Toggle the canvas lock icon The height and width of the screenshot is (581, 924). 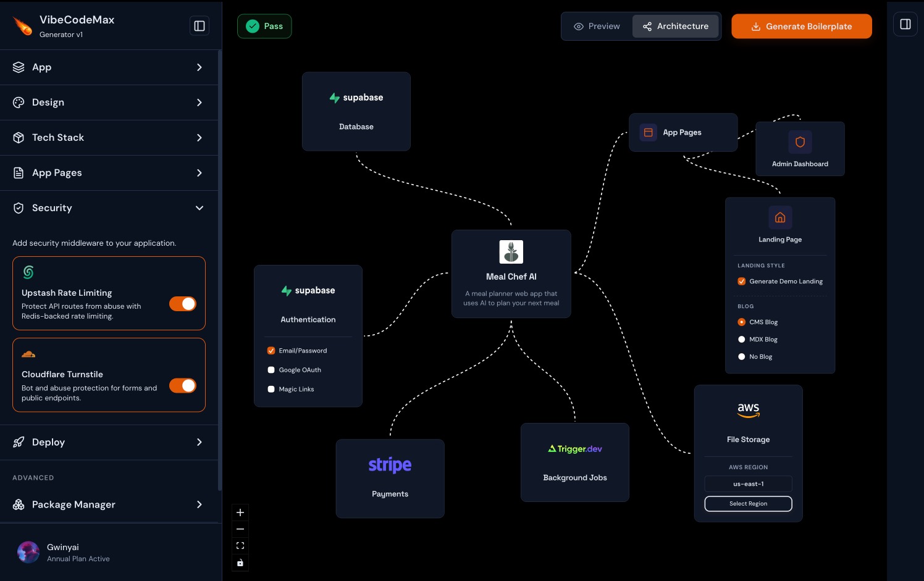tap(240, 562)
